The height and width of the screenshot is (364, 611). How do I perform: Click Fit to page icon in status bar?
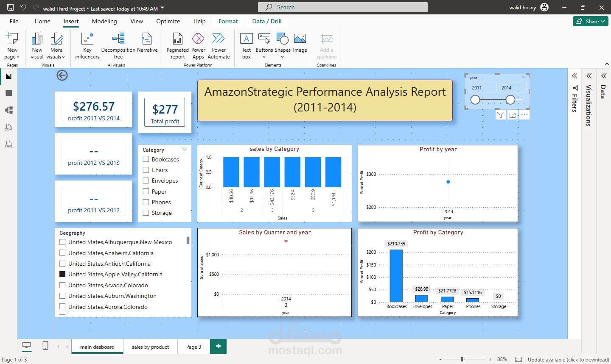click(x=519, y=359)
